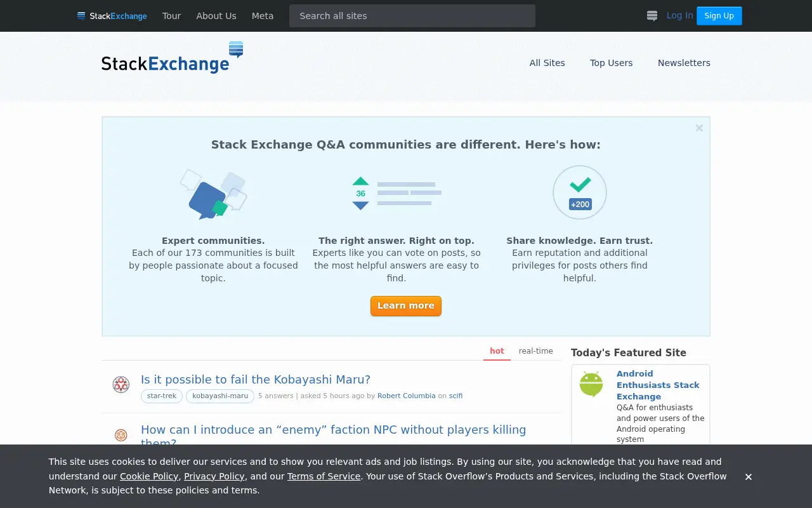Click the Sign Up button
The width and height of the screenshot is (812, 508).
(719, 16)
